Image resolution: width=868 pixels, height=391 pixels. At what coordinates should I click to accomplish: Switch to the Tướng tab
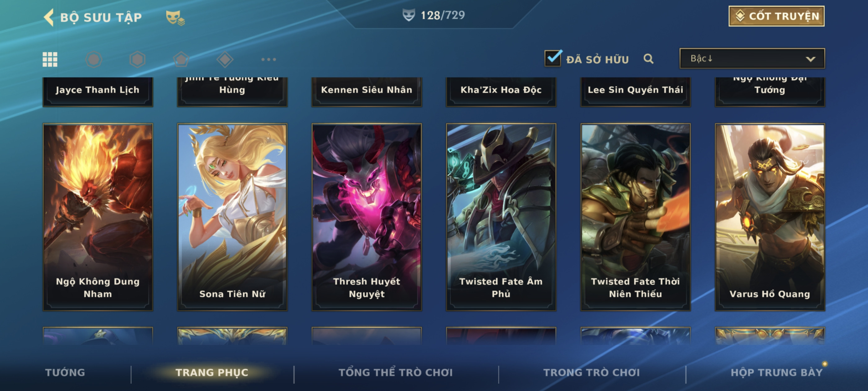(x=65, y=372)
